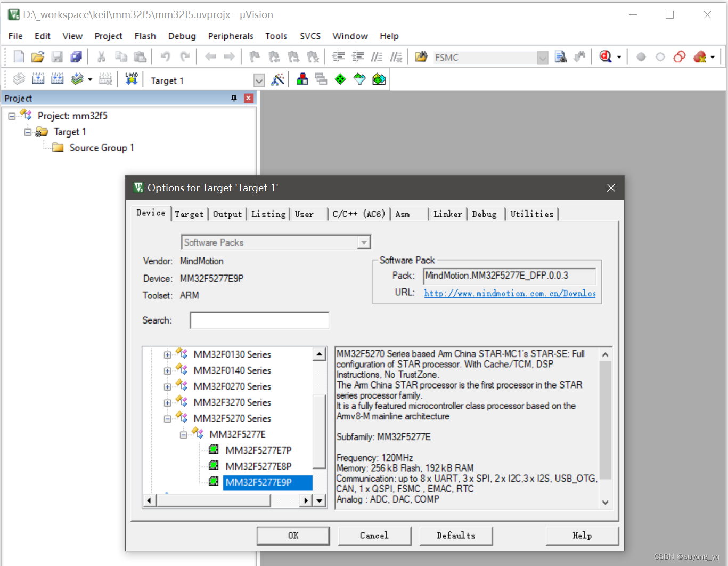
Task: Click the Defaults button
Action: click(x=456, y=536)
